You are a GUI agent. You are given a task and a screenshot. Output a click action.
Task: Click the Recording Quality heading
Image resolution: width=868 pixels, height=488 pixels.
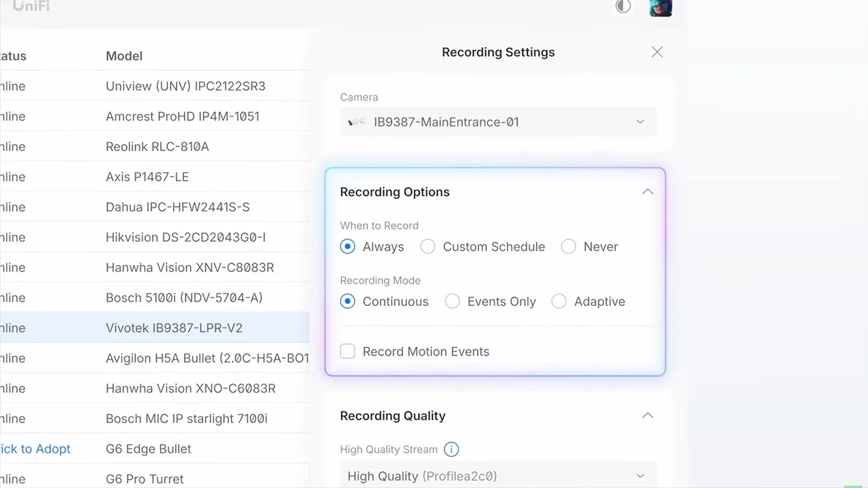(x=393, y=416)
